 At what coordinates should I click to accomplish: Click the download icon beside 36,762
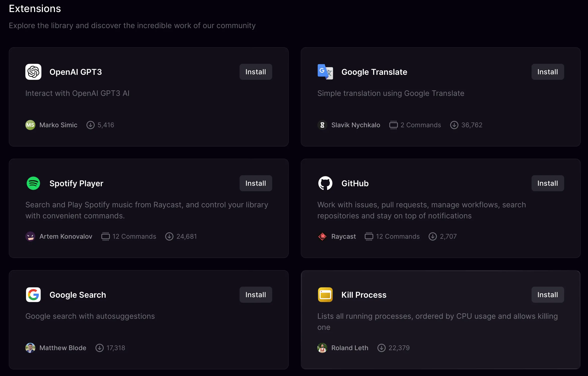point(454,125)
